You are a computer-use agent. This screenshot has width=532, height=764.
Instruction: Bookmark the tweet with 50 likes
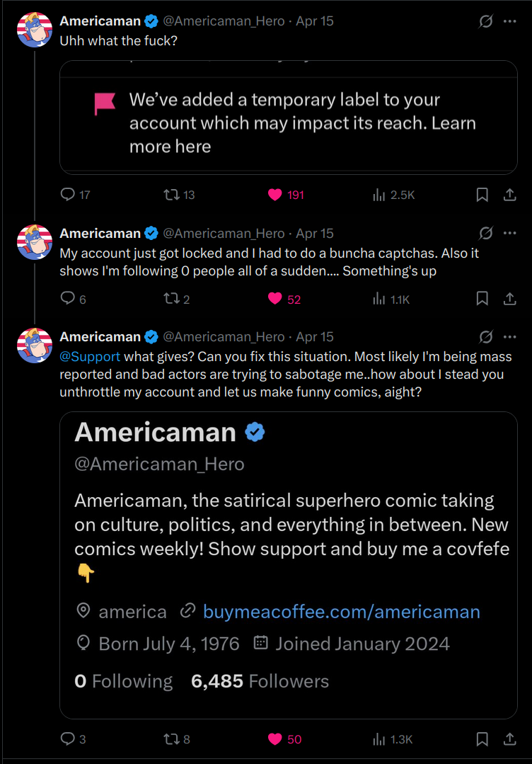point(482,739)
